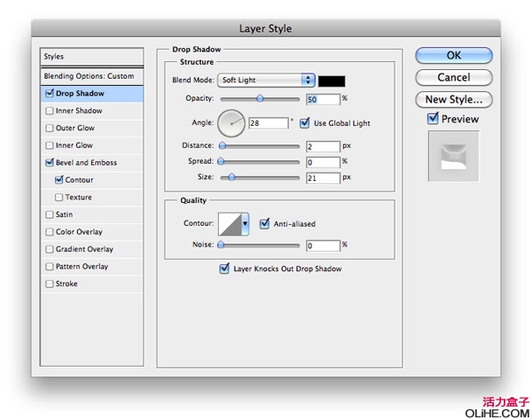Open Bevel and Emboss settings row

pos(91,163)
